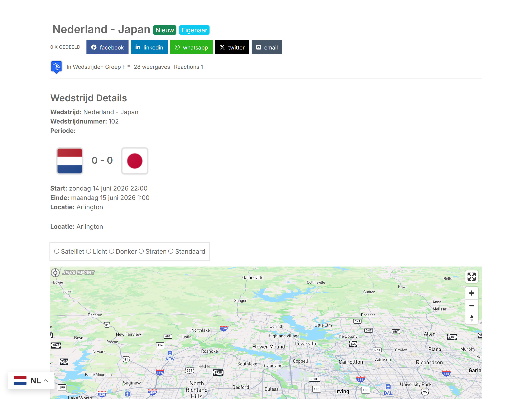Click Gainesville label on map
Image resolution: width=532 pixels, height=399 pixels.
pos(253,277)
